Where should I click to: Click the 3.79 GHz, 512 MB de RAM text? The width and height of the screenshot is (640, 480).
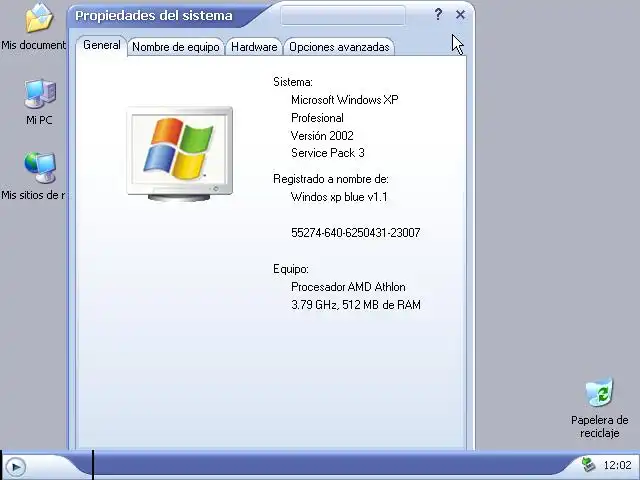[355, 305]
